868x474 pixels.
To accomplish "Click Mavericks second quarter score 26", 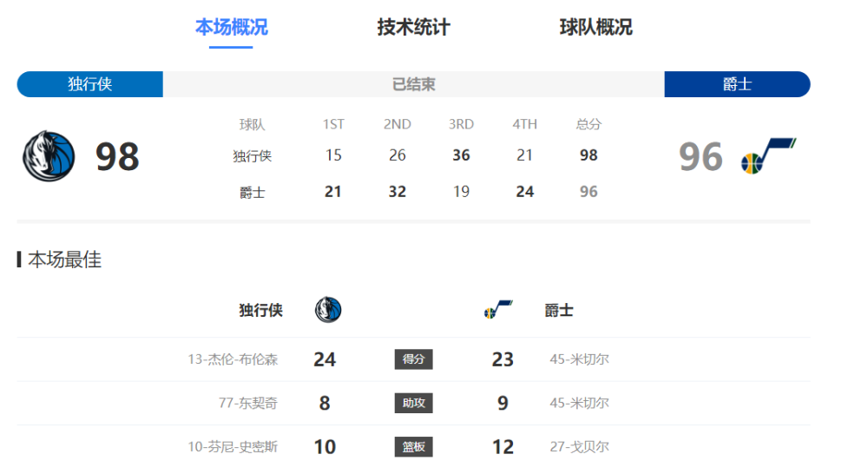I will [397, 155].
